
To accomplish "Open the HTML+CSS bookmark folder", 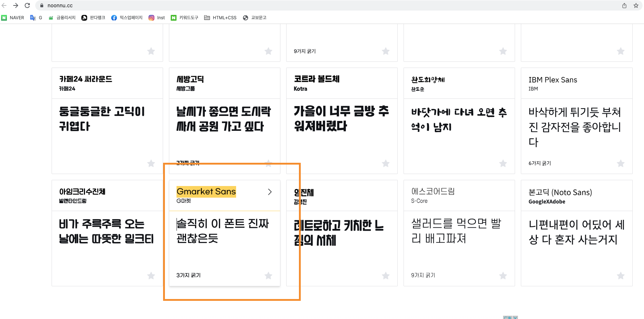I will pyautogui.click(x=220, y=17).
